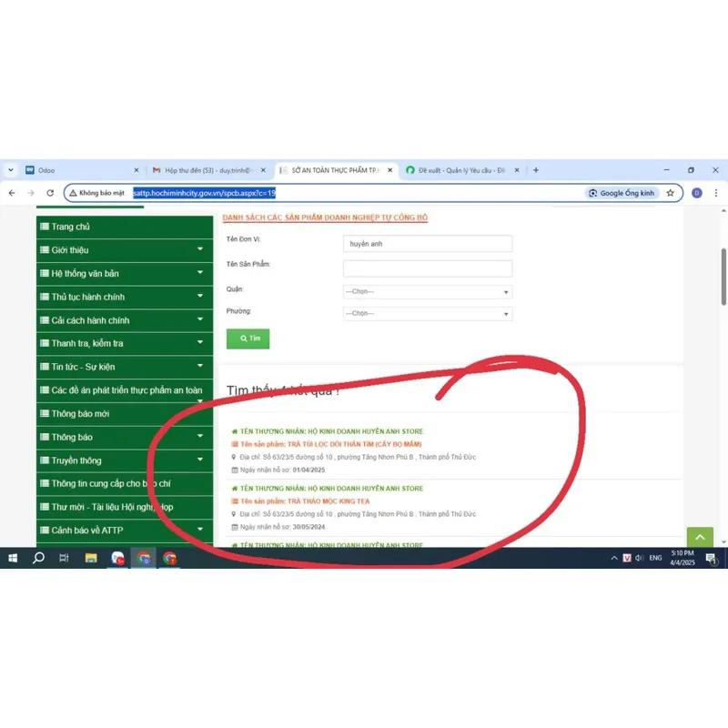Click the Windows search magnifier icon
Screen dimensions: 728x728
38,557
